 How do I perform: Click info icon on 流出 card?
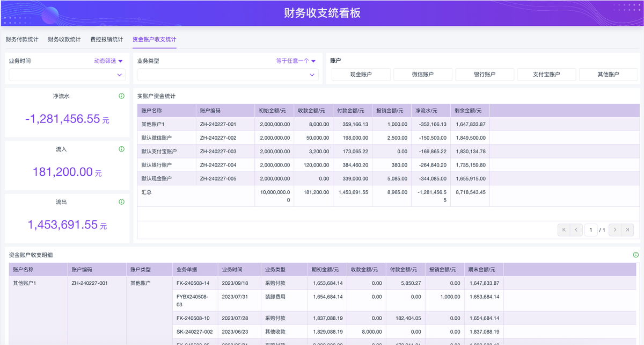(x=121, y=202)
